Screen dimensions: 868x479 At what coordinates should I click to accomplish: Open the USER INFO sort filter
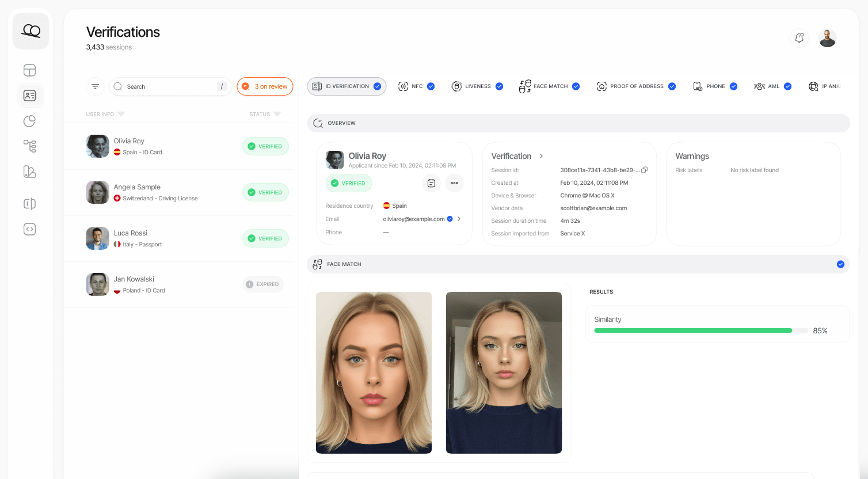pyautogui.click(x=121, y=114)
